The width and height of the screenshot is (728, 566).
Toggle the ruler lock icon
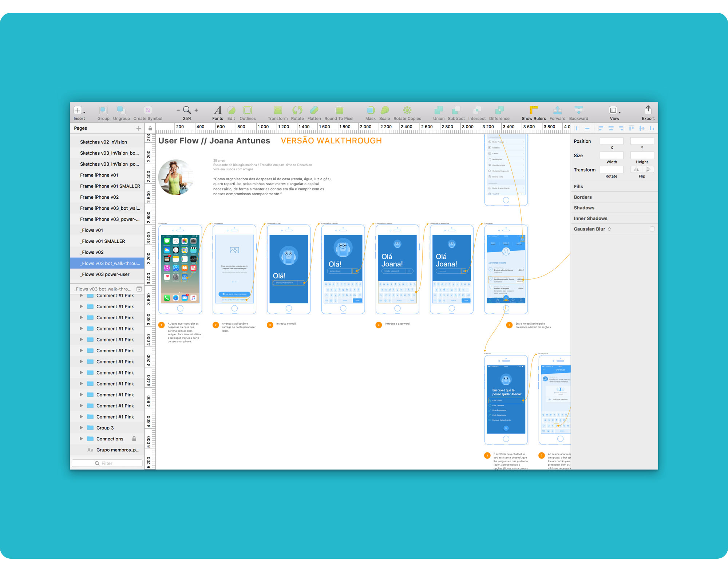click(150, 128)
